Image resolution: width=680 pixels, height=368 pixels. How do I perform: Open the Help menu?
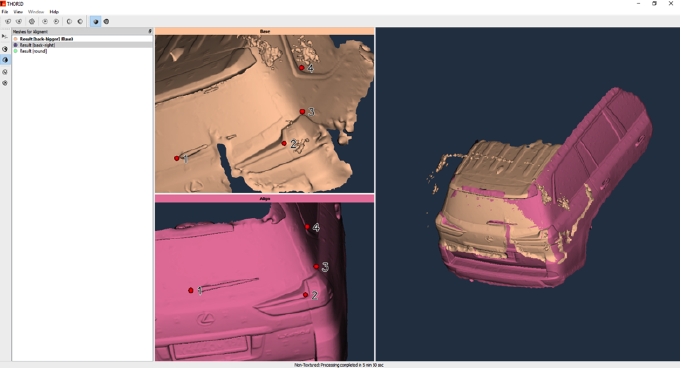54,12
